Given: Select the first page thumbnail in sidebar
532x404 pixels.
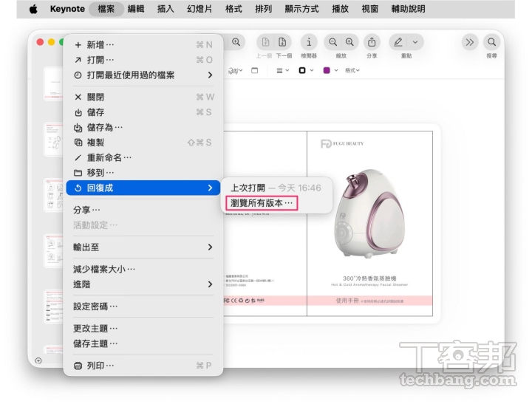Looking at the screenshot, I should tap(54, 83).
